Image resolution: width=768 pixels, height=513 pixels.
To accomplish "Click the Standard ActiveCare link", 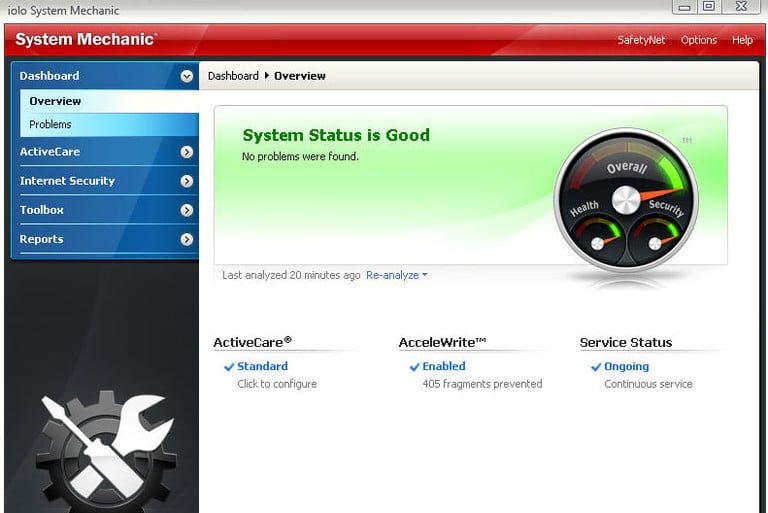I will click(262, 367).
